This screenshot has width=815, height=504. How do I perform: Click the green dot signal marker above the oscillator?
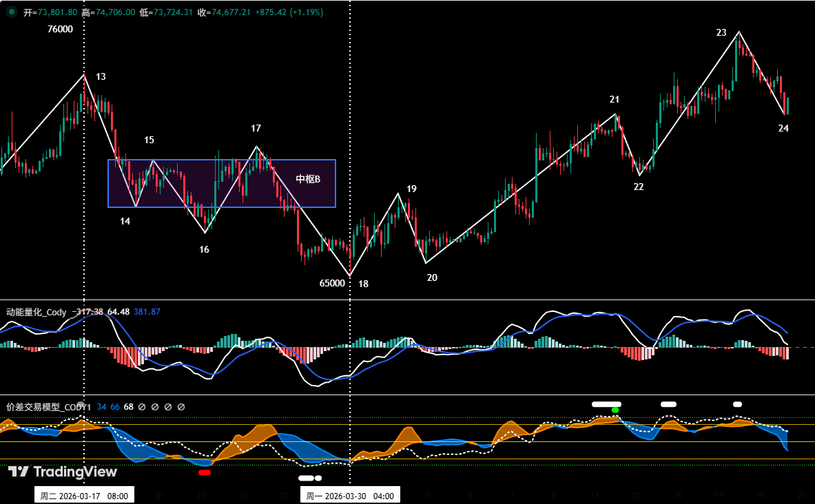pyautogui.click(x=615, y=410)
